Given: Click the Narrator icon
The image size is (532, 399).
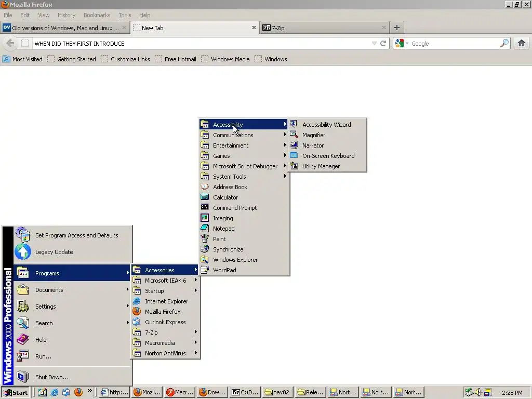Looking at the screenshot, I should coord(294,145).
